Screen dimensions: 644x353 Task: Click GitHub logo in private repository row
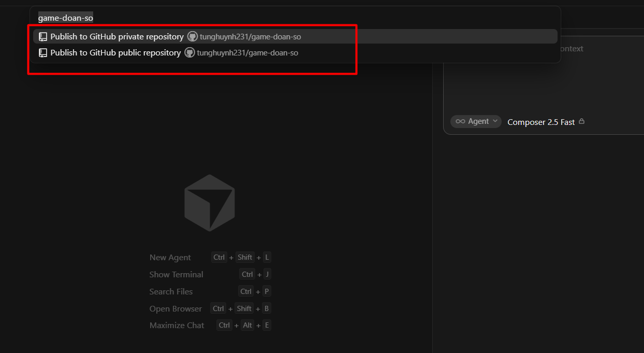[x=193, y=37]
